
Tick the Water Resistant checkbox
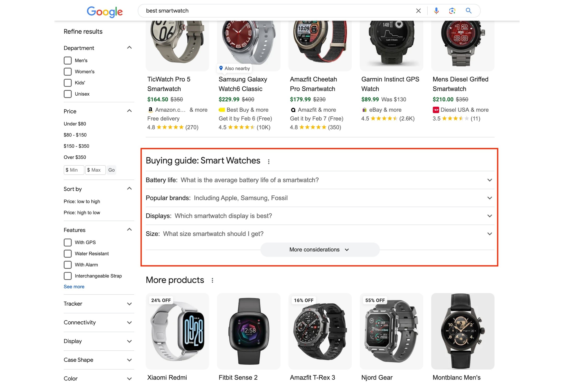click(68, 254)
